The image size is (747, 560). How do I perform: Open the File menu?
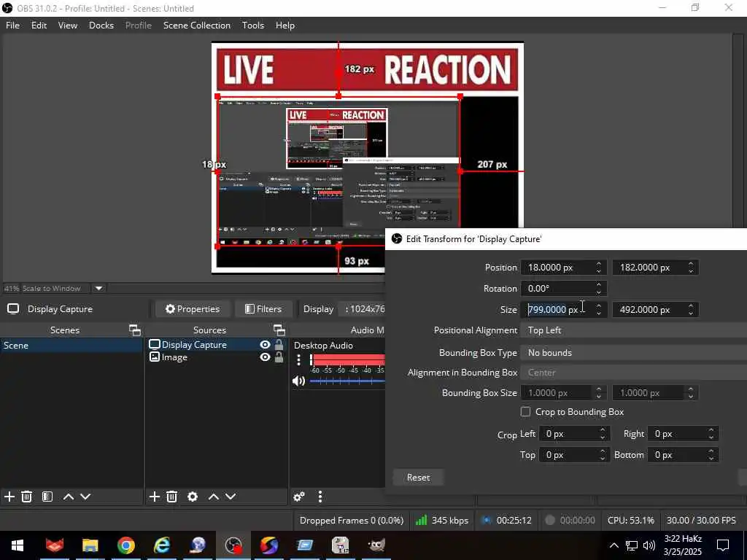pyautogui.click(x=13, y=26)
